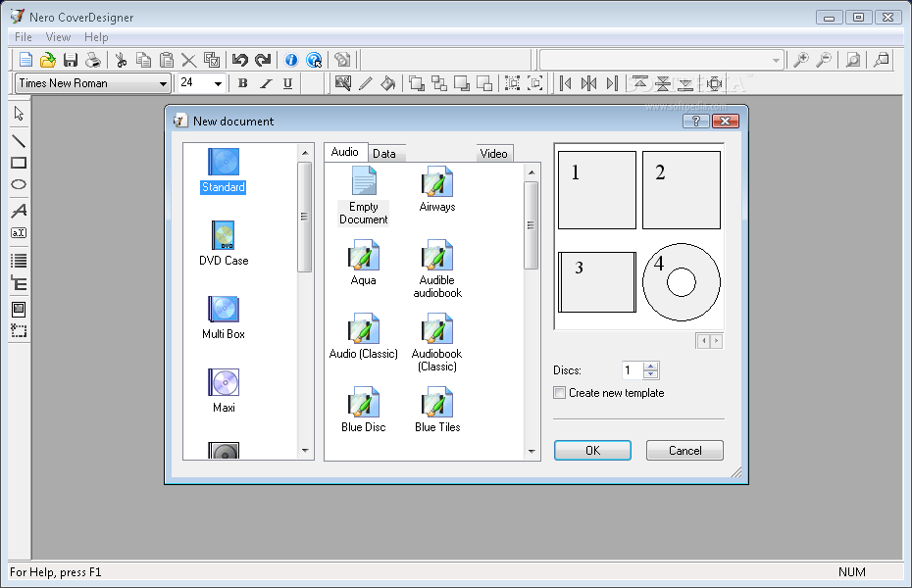The image size is (912, 588).
Task: Click the up arrow on case type scrollbar
Action: [305, 153]
